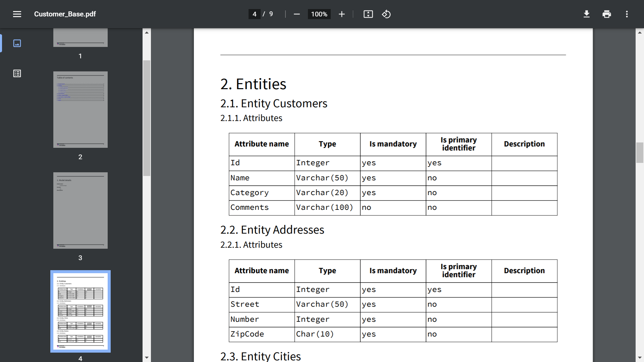Click the '2.3. Entity Cities' heading
This screenshot has height=362, width=644.
tap(260, 356)
